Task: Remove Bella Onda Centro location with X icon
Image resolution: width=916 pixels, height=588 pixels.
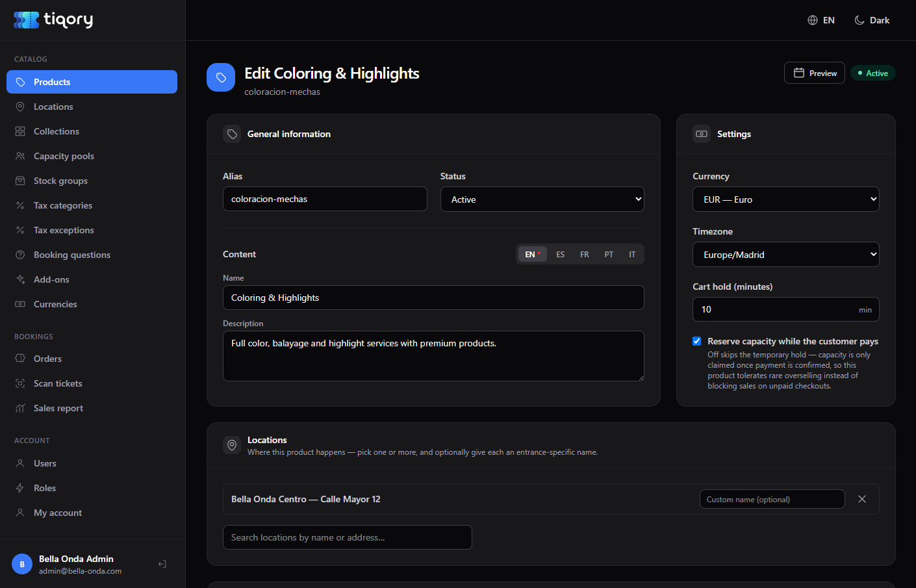Action: [x=862, y=499]
